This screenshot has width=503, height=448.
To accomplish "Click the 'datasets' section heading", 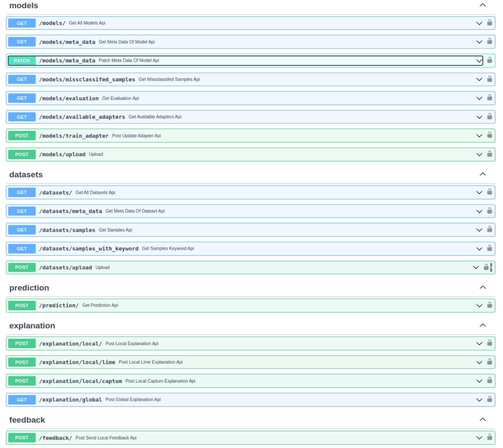I will pos(26,175).
